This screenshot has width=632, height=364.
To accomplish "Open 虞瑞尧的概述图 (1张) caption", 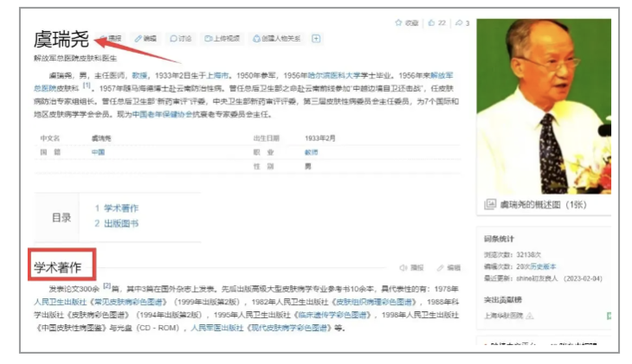I will (x=543, y=205).
